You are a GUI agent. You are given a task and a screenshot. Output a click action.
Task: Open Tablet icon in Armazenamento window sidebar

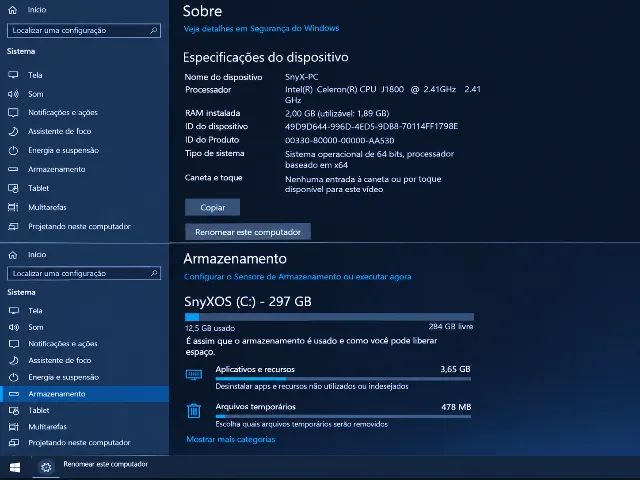pyautogui.click(x=14, y=410)
